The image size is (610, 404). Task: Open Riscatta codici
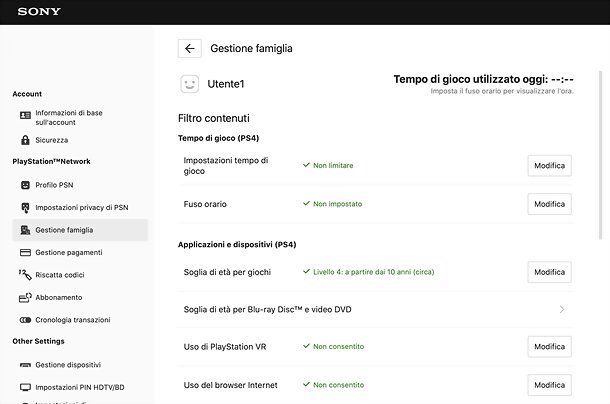[80, 275]
